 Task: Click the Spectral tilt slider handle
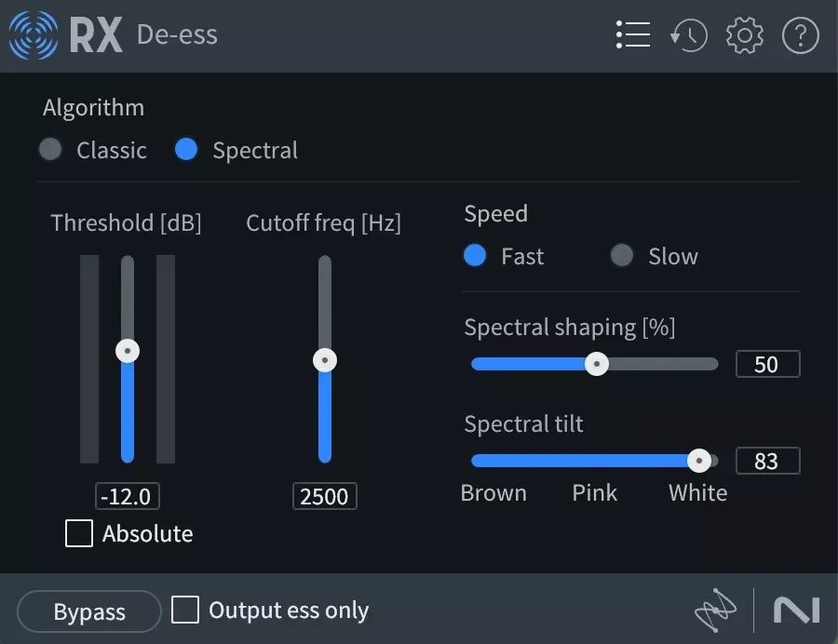pos(699,461)
